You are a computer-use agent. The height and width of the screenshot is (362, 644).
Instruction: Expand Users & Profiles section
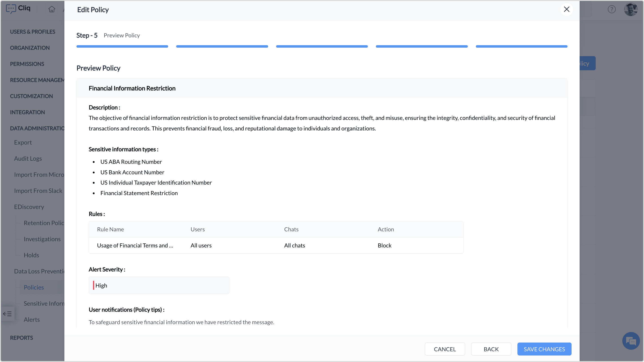(32, 32)
